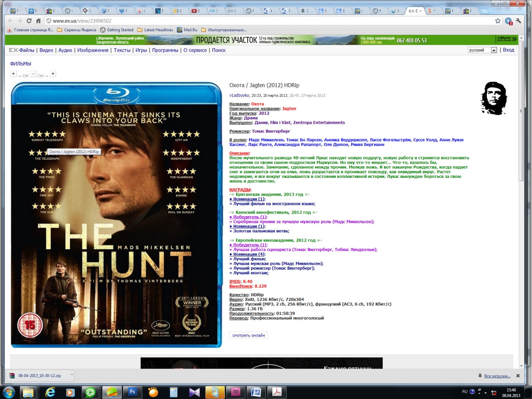Open dropdown arrow for downloaded zip file
Image resolution: width=532 pixels, height=399 pixels.
point(71,375)
